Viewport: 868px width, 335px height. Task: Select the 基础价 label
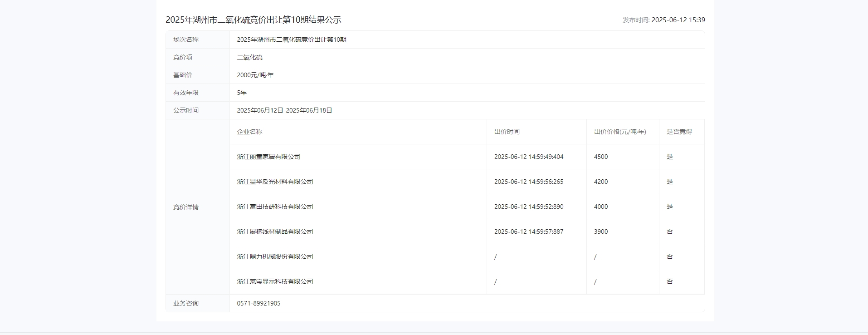[x=183, y=75]
